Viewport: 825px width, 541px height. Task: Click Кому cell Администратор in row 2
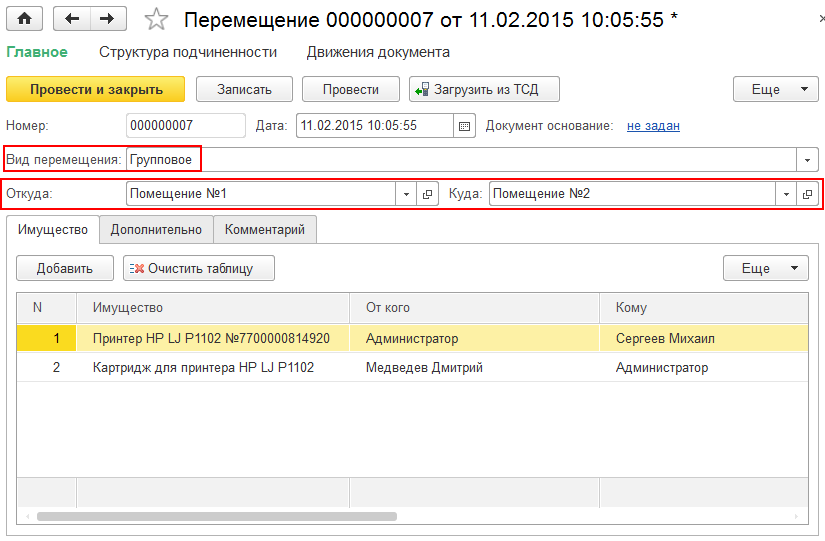tap(704, 367)
